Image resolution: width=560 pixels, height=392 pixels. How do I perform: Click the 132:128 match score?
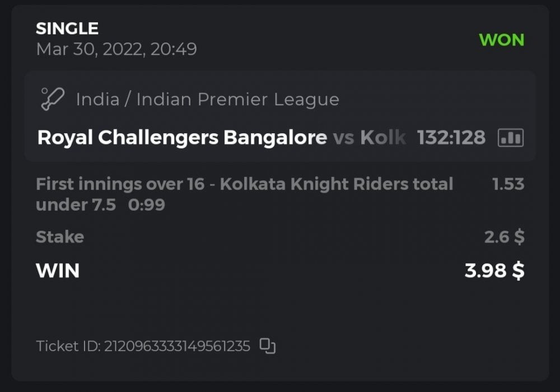pos(451,137)
